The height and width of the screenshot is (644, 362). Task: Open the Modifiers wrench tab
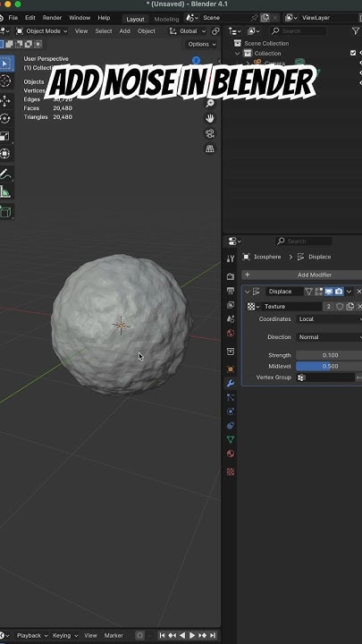tap(231, 384)
